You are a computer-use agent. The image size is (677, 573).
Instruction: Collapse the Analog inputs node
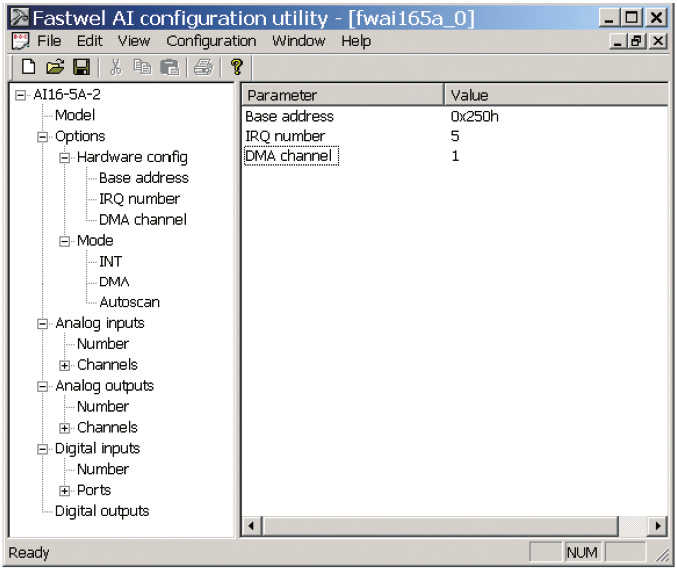click(x=42, y=324)
